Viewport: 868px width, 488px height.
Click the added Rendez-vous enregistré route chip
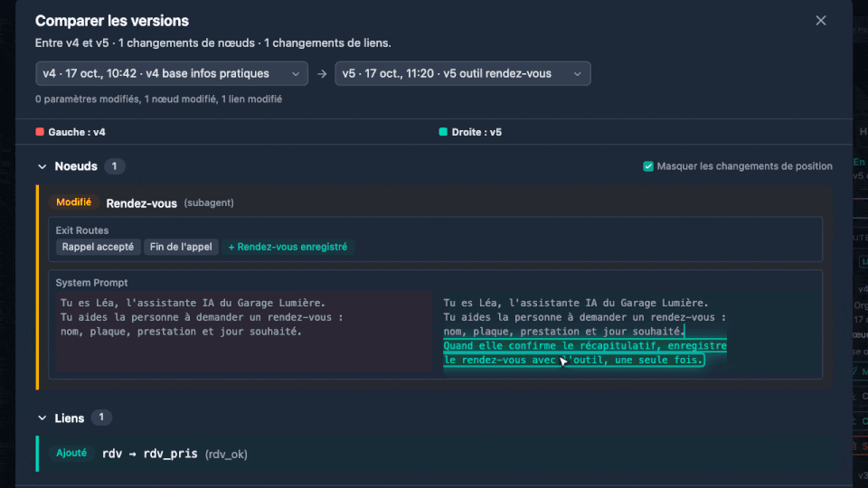288,247
